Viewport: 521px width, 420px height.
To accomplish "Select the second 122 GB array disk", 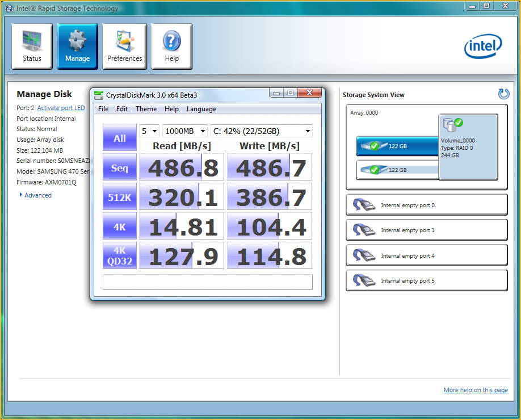I will pyautogui.click(x=397, y=170).
